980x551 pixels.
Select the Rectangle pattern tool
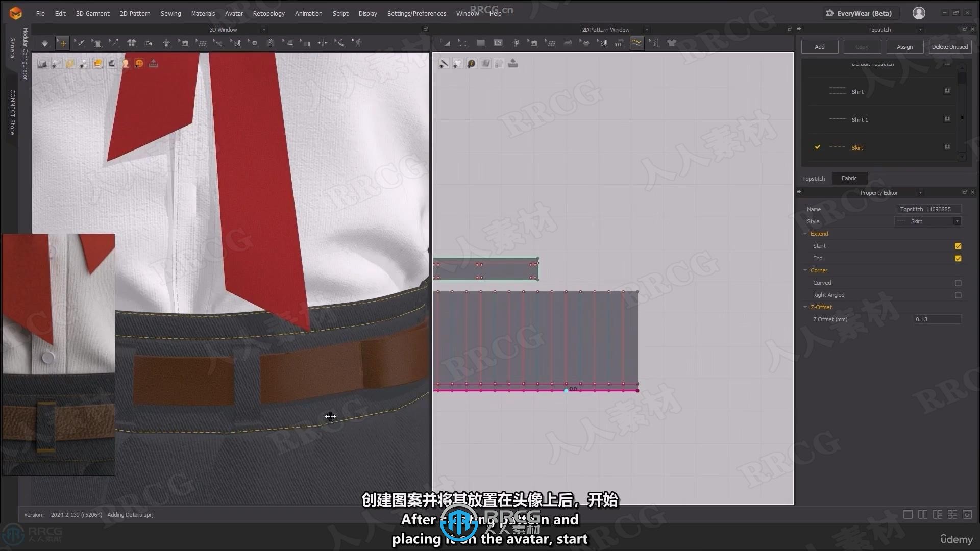(x=481, y=43)
